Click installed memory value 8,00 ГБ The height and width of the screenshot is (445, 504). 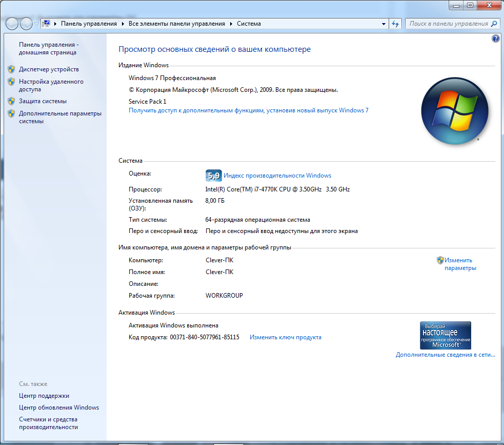pyautogui.click(x=215, y=201)
